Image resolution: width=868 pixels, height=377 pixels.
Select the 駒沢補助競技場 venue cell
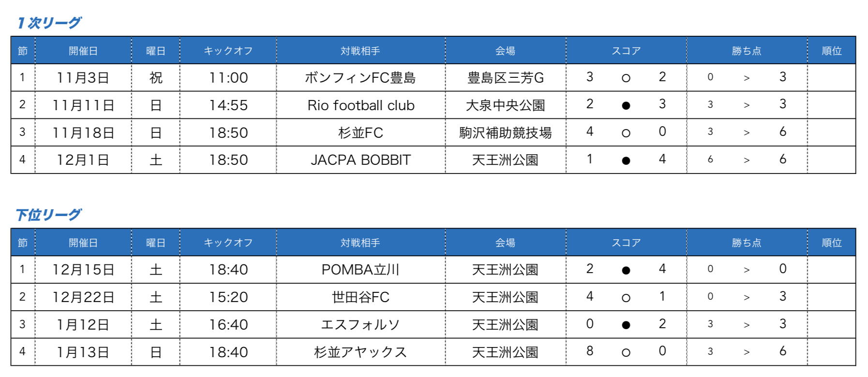[506, 133]
